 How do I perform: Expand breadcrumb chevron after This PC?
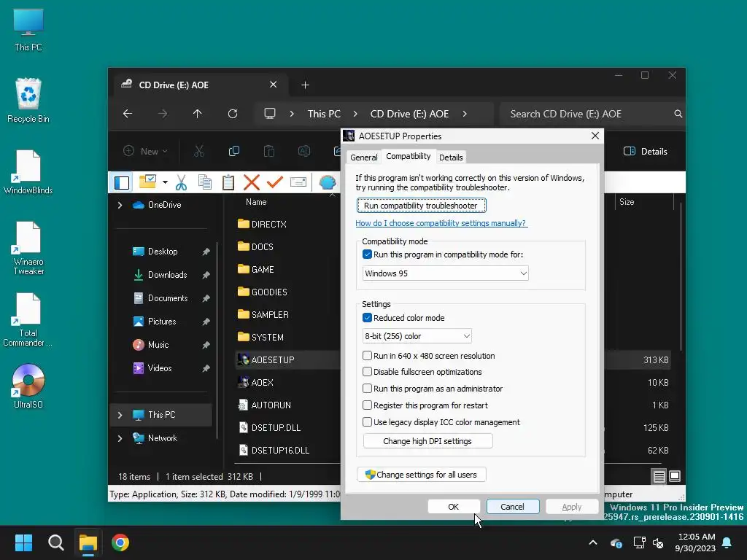point(355,114)
